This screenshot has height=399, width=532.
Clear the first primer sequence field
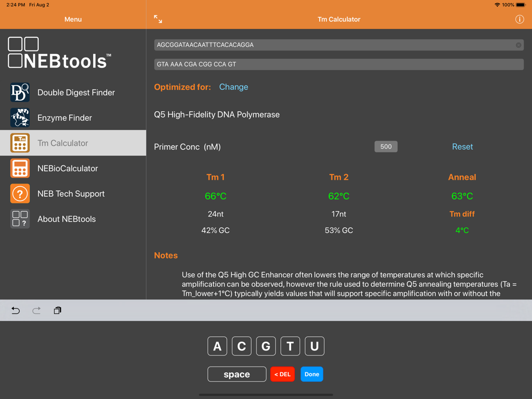coord(518,45)
